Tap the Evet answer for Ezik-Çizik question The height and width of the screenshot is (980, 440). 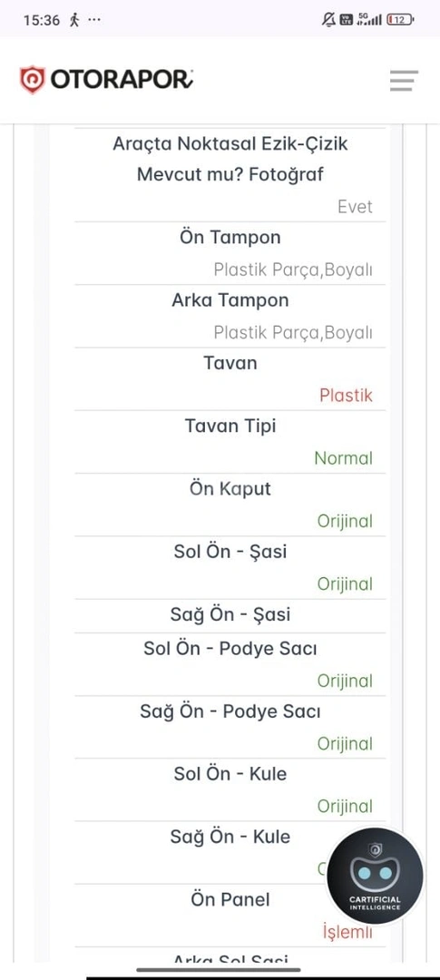pos(355,207)
